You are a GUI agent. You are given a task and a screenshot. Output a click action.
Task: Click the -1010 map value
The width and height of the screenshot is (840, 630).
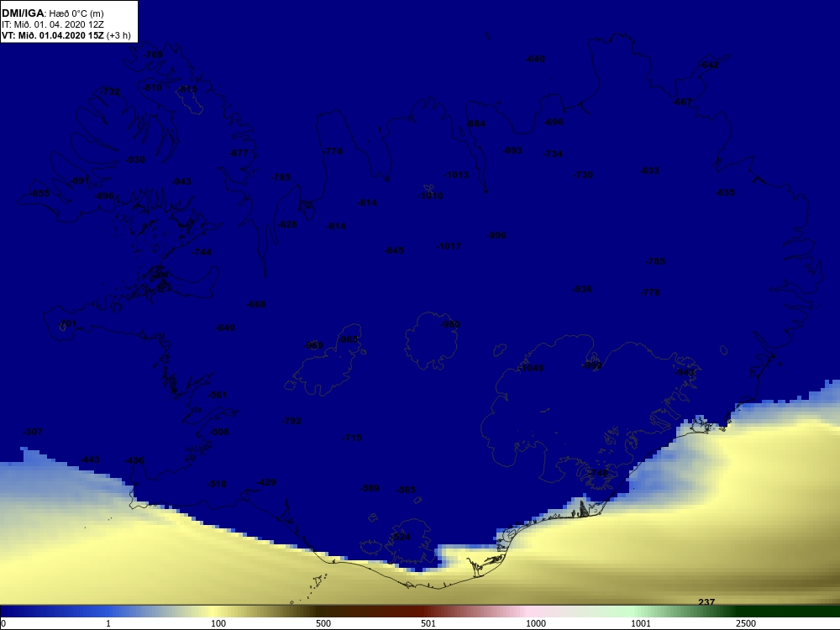coord(431,196)
